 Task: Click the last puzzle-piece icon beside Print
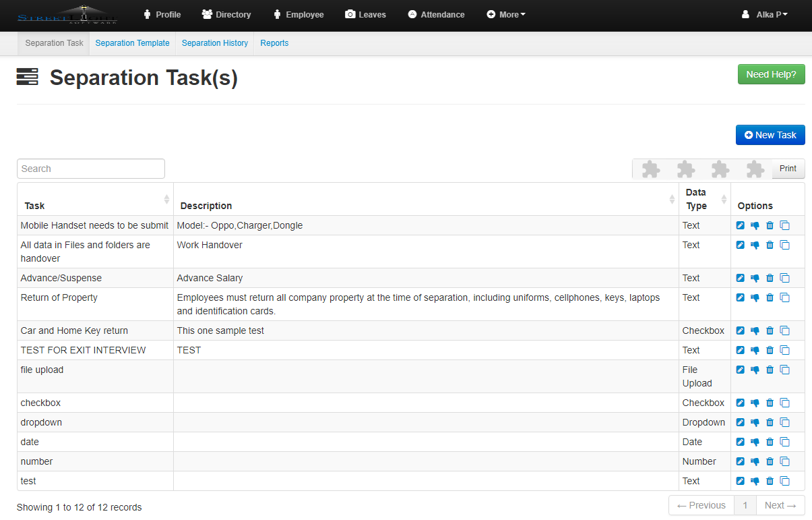click(x=755, y=169)
